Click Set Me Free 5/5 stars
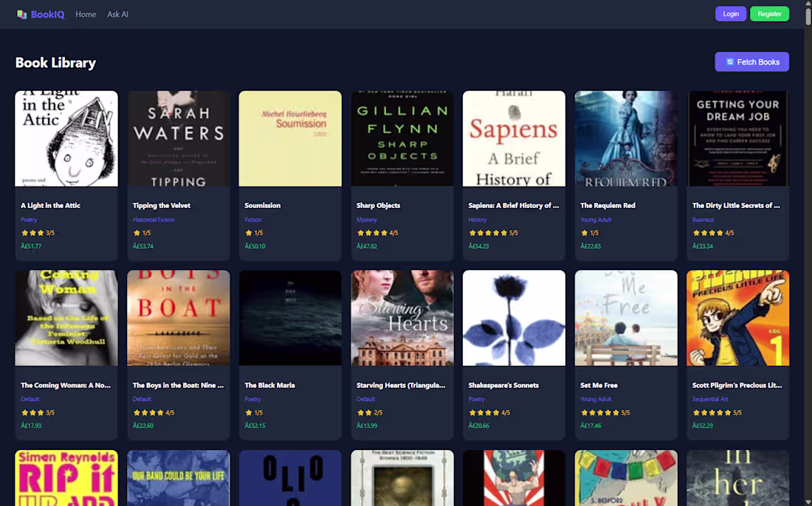This screenshot has height=506, width=812. tap(605, 413)
